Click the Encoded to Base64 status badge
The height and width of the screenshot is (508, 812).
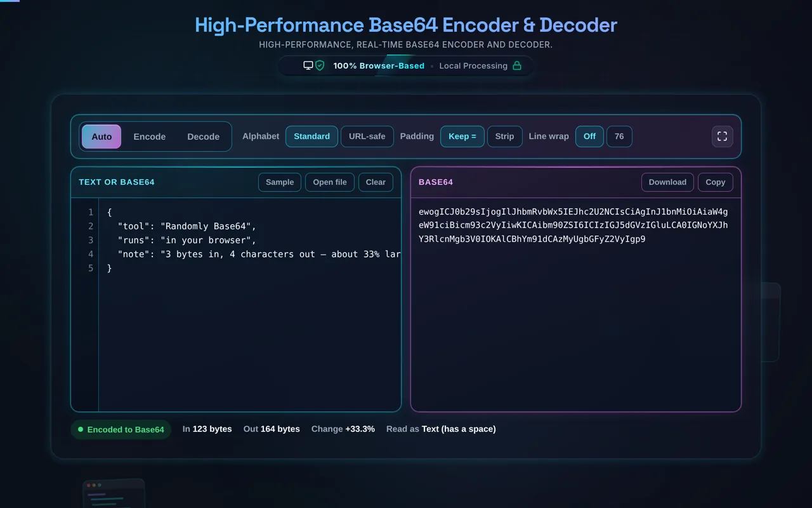(x=121, y=429)
